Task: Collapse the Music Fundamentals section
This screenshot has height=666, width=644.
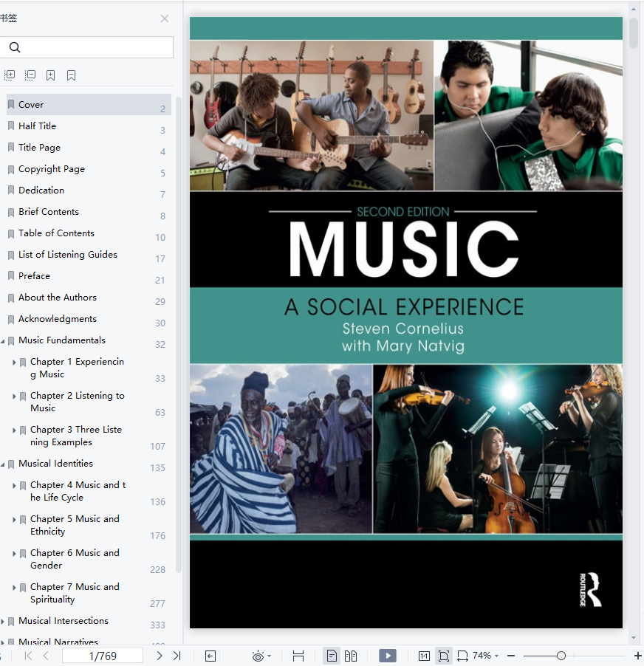Action: pos(2,341)
